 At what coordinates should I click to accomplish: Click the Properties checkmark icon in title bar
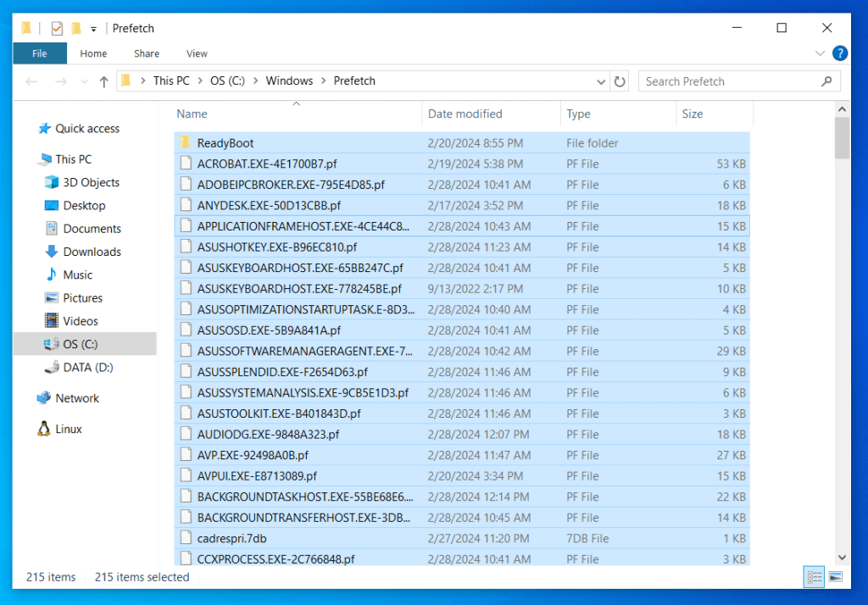point(57,28)
